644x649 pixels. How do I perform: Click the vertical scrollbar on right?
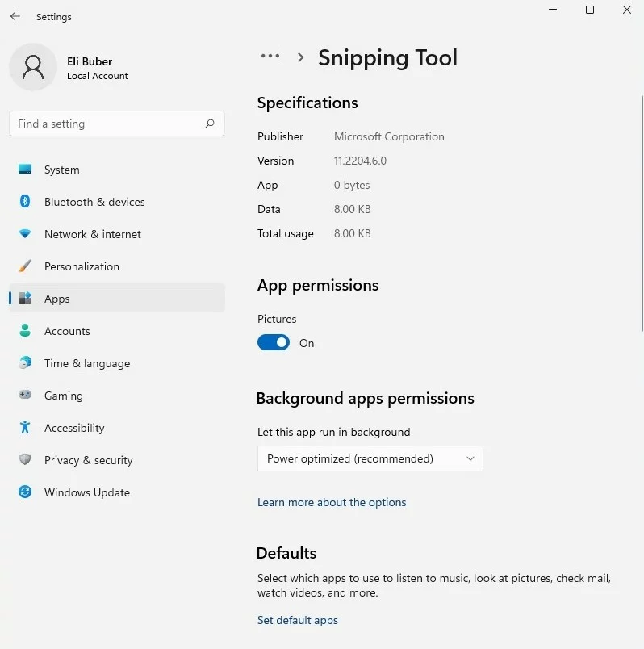(x=642, y=213)
